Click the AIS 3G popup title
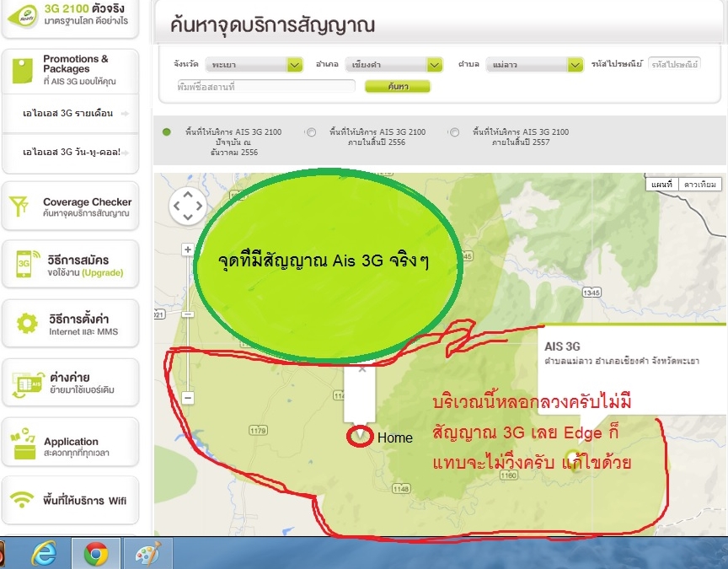Screen dimensions: 728x569 [x=562, y=346]
